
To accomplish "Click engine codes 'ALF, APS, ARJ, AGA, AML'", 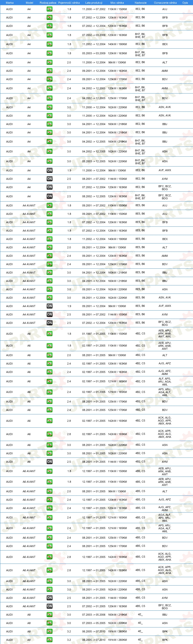I will pyautogui.click(x=165, y=382).
